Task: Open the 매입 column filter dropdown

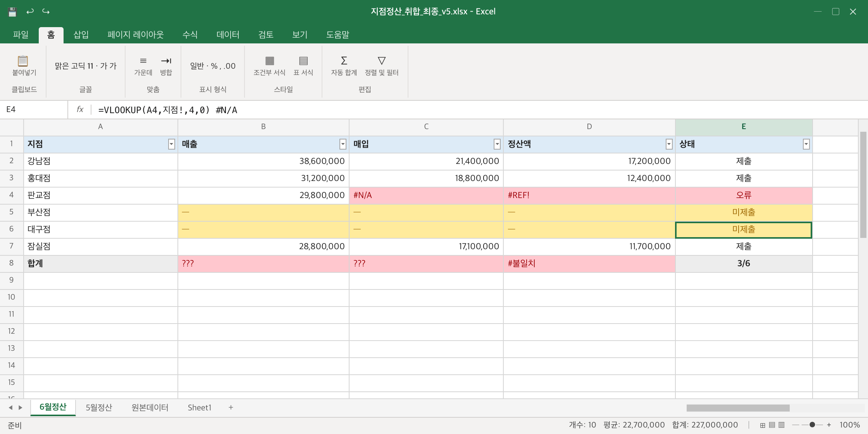Action: pos(497,145)
